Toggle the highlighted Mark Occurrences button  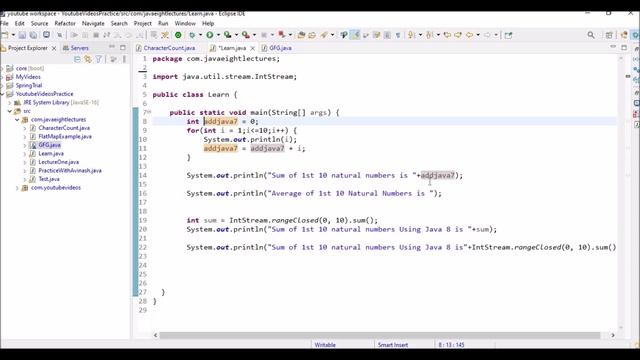(x=356, y=35)
